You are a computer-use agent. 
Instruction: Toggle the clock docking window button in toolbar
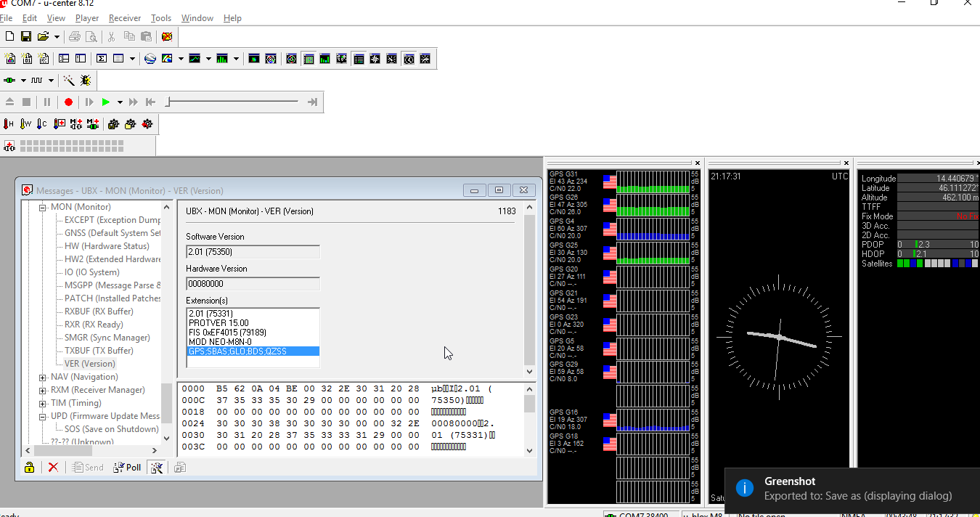pos(409,59)
